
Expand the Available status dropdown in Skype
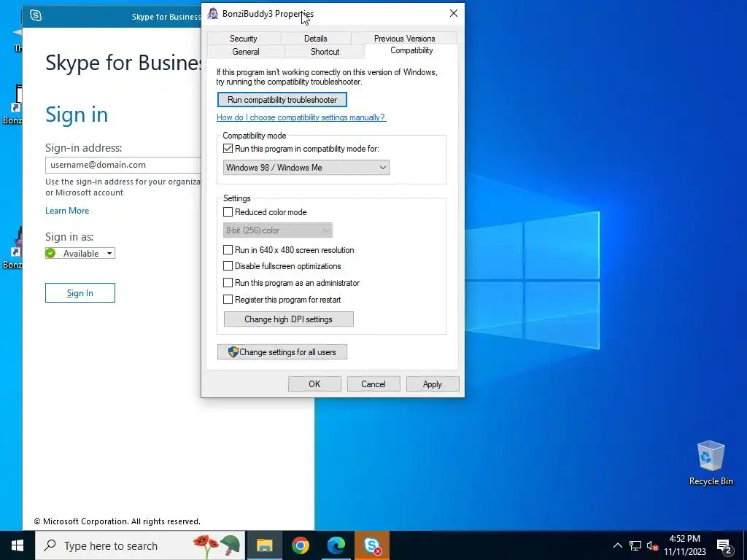pos(80,253)
